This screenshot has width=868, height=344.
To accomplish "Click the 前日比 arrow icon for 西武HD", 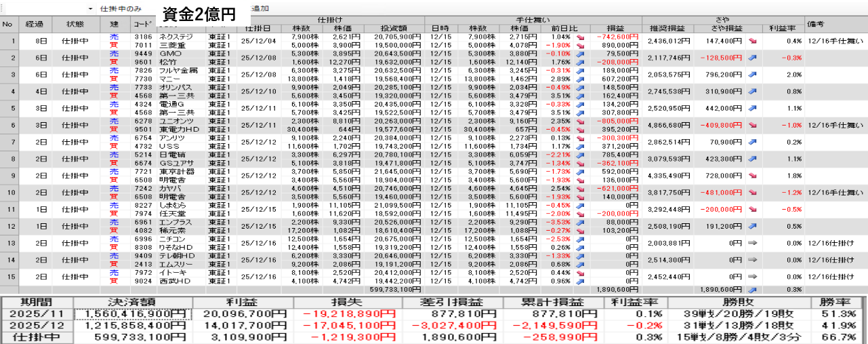I will pyautogui.click(x=580, y=280).
